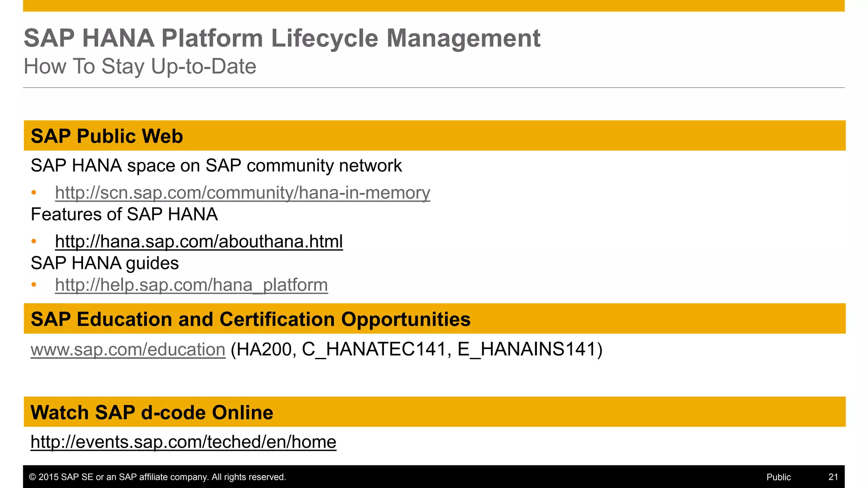Visit the www.sap.com/education link

[x=128, y=350]
